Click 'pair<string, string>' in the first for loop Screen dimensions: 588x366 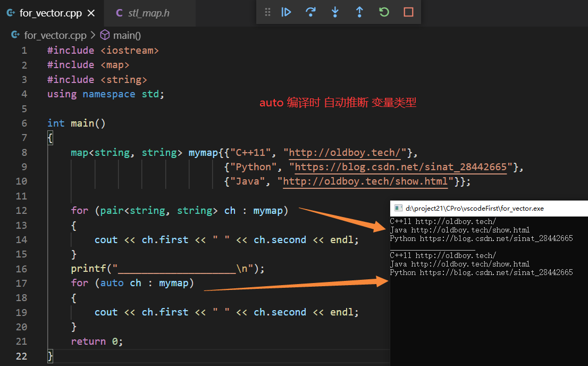159,211
